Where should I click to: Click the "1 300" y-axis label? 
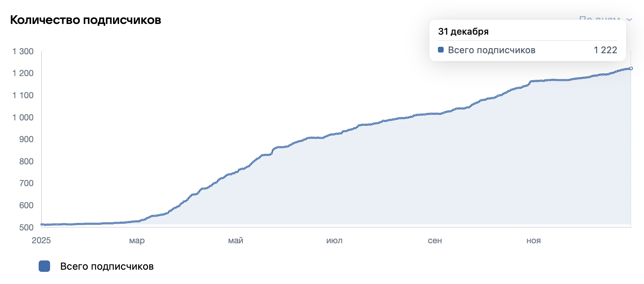pos(23,51)
